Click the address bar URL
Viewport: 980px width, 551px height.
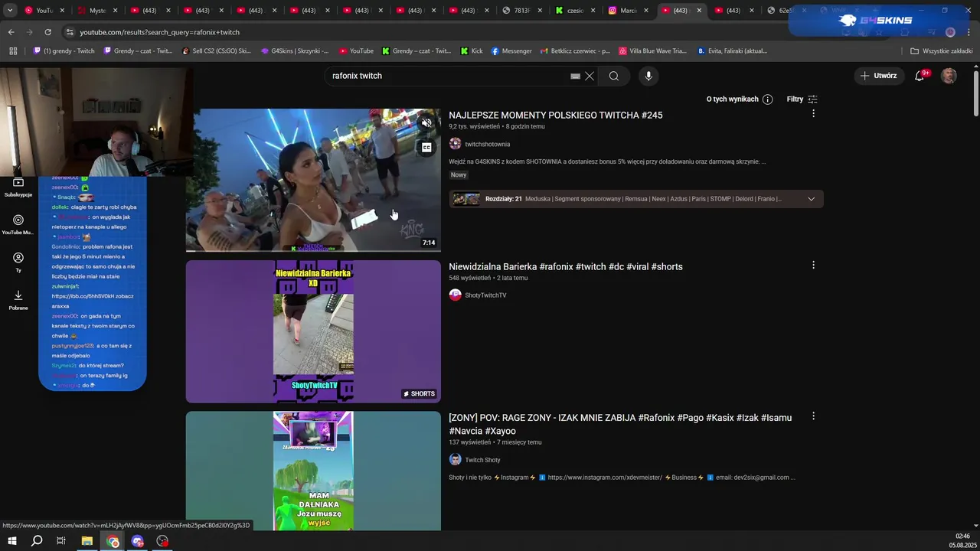[x=159, y=32]
